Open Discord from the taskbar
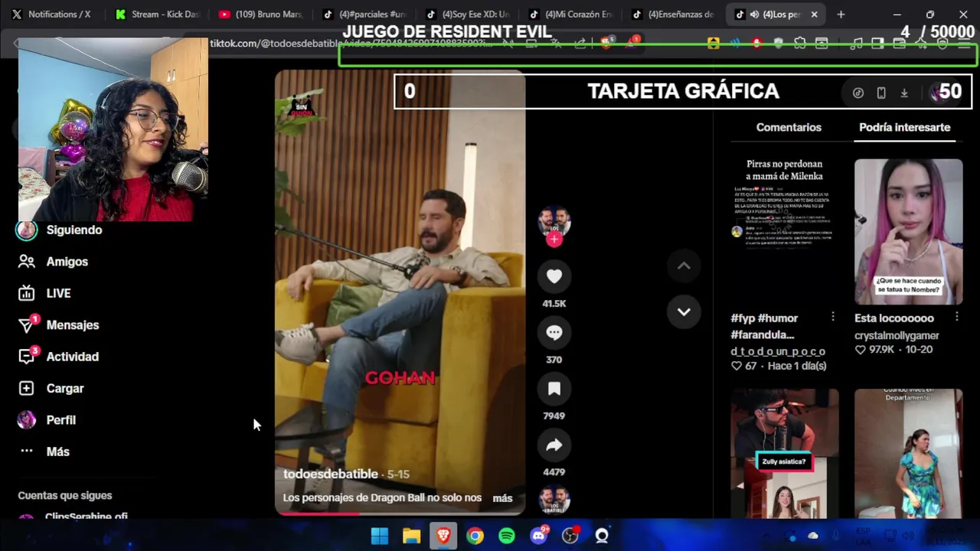Screen dimensions: 980x551 (x=539, y=536)
